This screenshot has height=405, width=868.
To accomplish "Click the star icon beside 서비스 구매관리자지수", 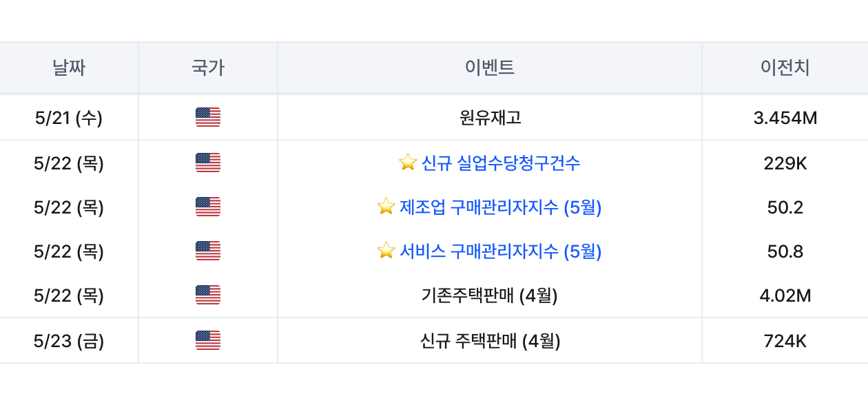I will pyautogui.click(x=386, y=251).
